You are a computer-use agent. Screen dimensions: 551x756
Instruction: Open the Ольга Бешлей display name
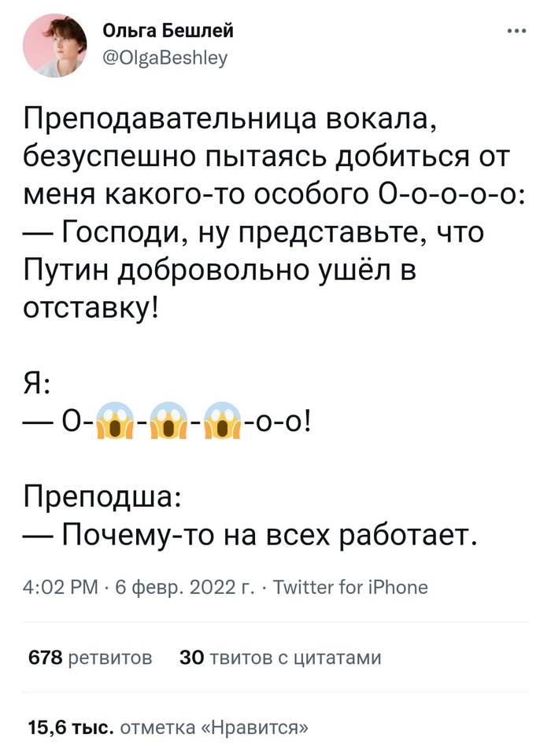tap(168, 31)
